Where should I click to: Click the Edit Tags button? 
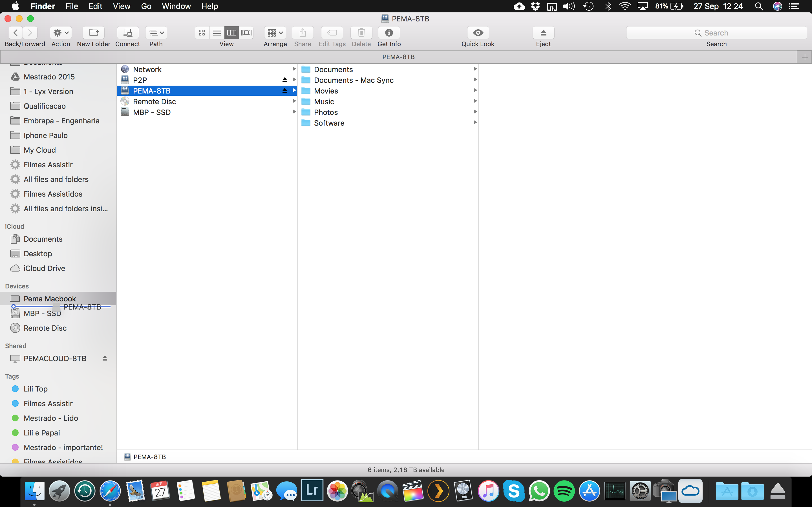click(x=332, y=32)
